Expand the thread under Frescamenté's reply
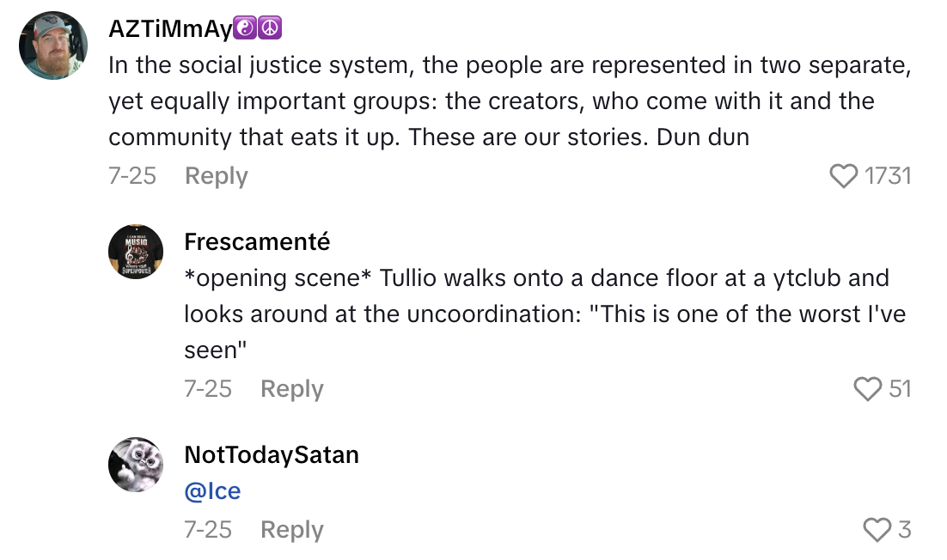Screen dimensions: 947x560 click(291, 388)
